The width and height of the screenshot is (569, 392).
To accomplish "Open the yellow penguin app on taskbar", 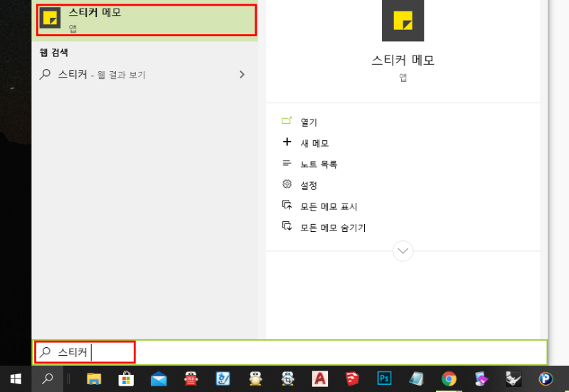I will 255,379.
